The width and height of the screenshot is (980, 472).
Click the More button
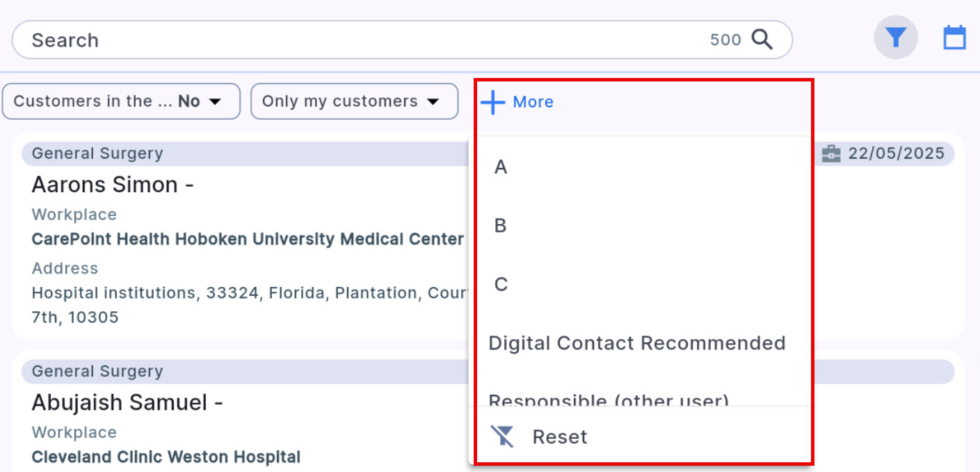pos(533,102)
